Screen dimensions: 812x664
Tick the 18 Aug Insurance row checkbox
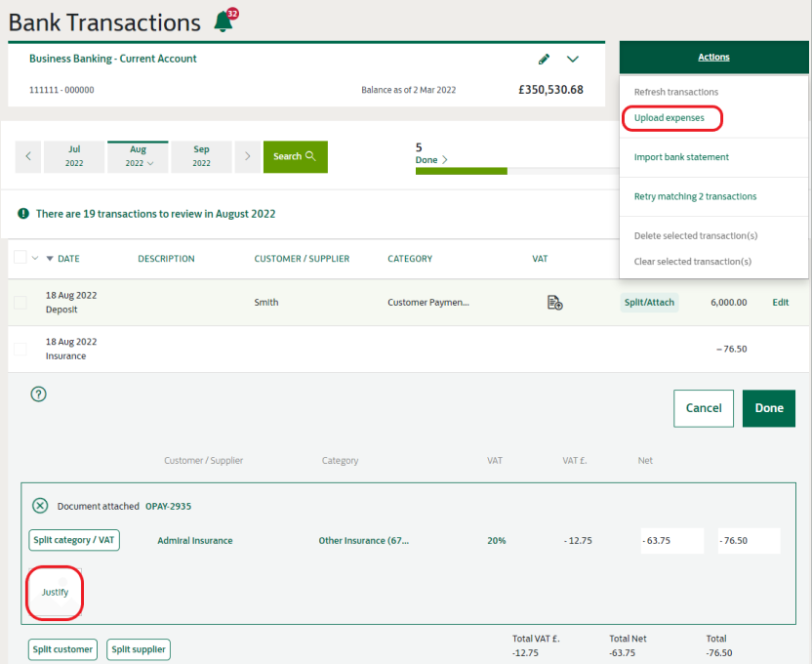[20, 350]
